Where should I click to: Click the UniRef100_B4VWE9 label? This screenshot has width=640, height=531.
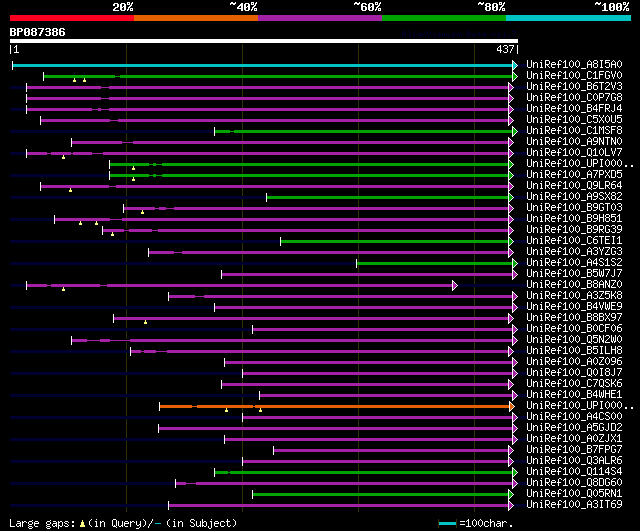click(574, 307)
